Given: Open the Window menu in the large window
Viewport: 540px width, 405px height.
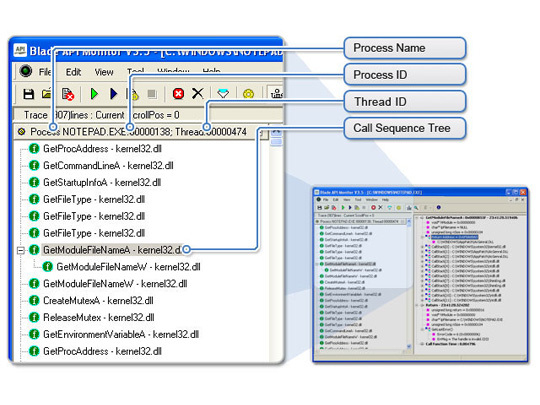Looking at the screenshot, I should (173, 71).
